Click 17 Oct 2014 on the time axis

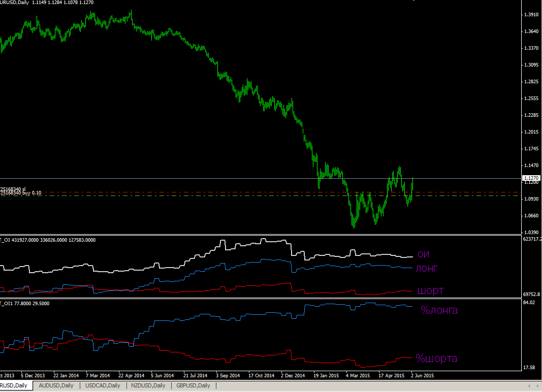[261, 376]
